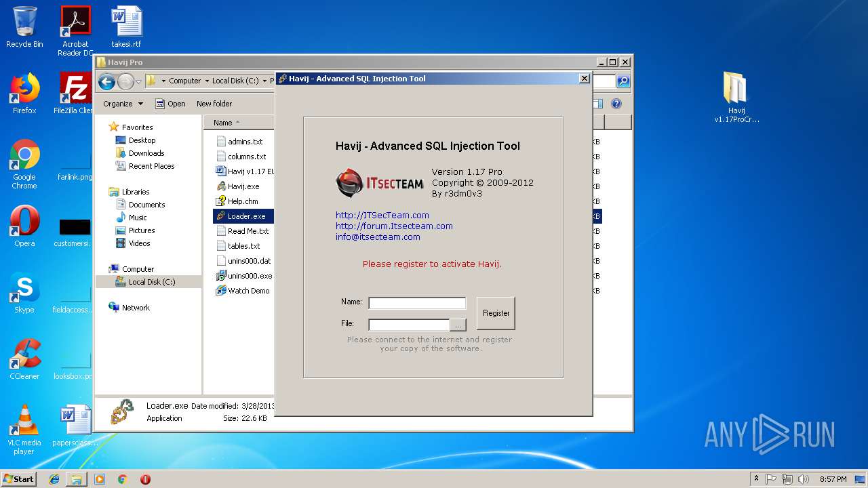This screenshot has height=488, width=868.
Task: Open the Recycle Bin desktop icon
Action: (24, 27)
